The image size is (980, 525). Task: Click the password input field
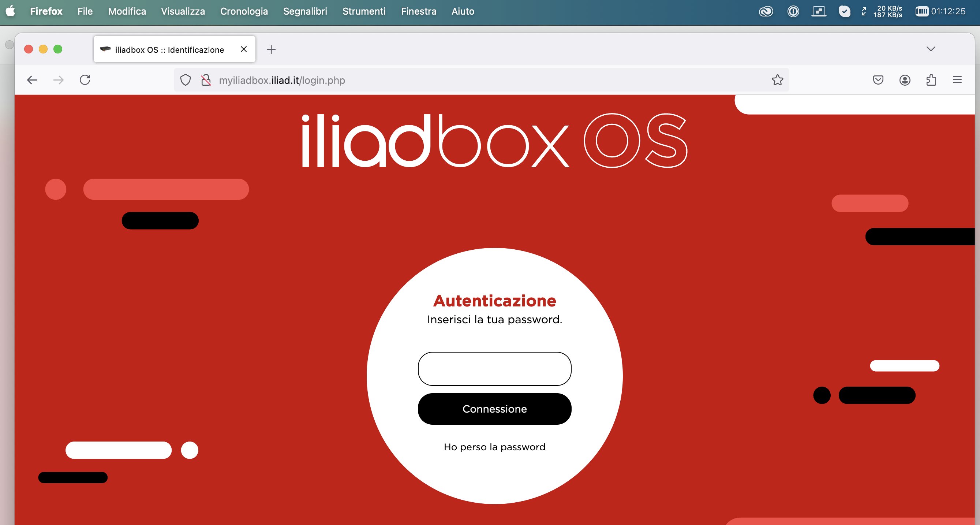pos(494,369)
